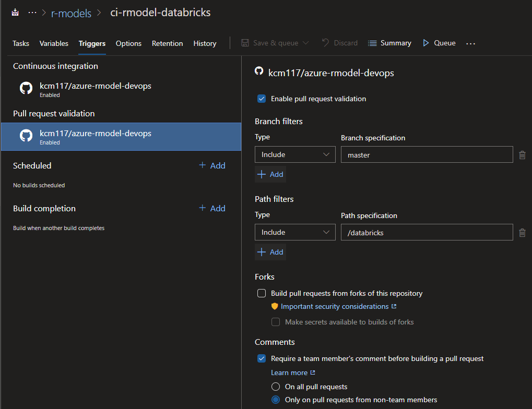Expand the Save & queue dropdown arrow
This screenshot has width=532, height=409.
[306, 43]
